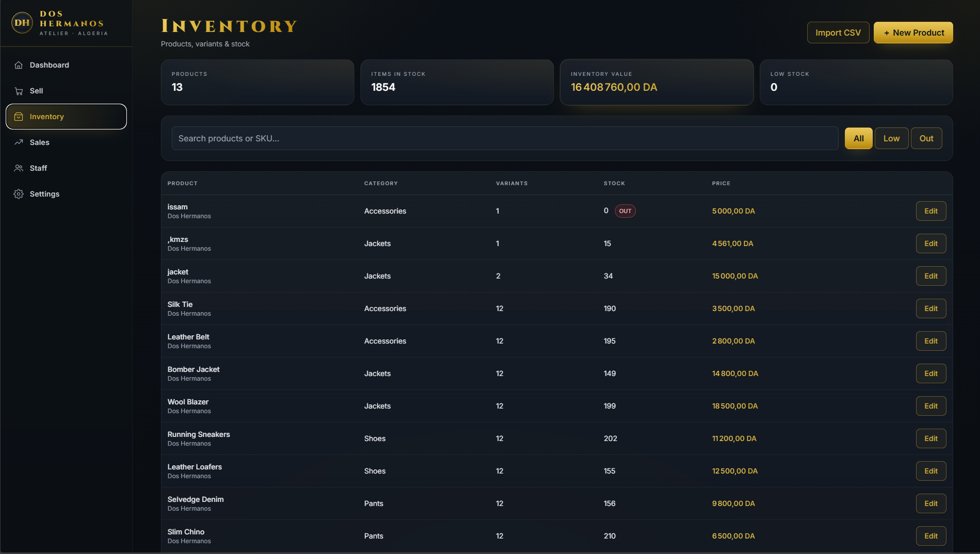The image size is (980, 554).
Task: Click the Low Stock summary card
Action: tap(856, 83)
